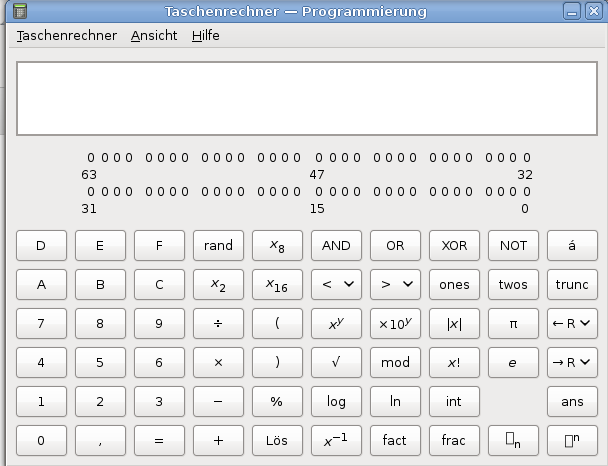Click the ln button
Image resolution: width=608 pixels, height=466 pixels.
pos(395,401)
